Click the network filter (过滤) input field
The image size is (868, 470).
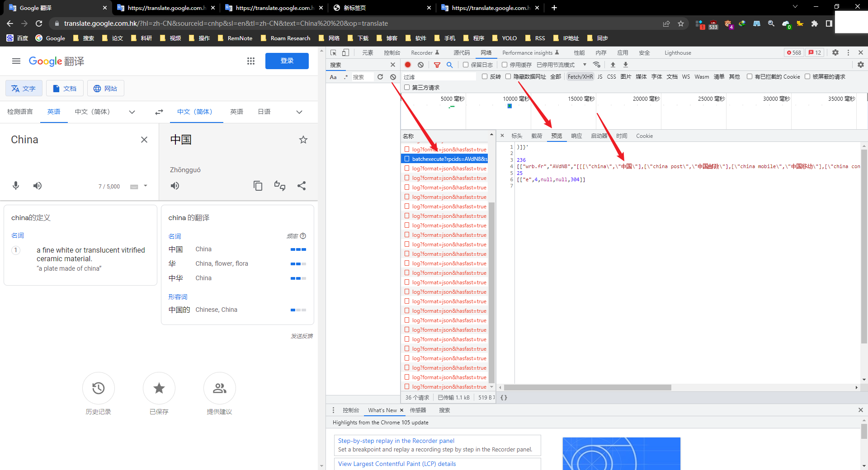[x=439, y=77]
